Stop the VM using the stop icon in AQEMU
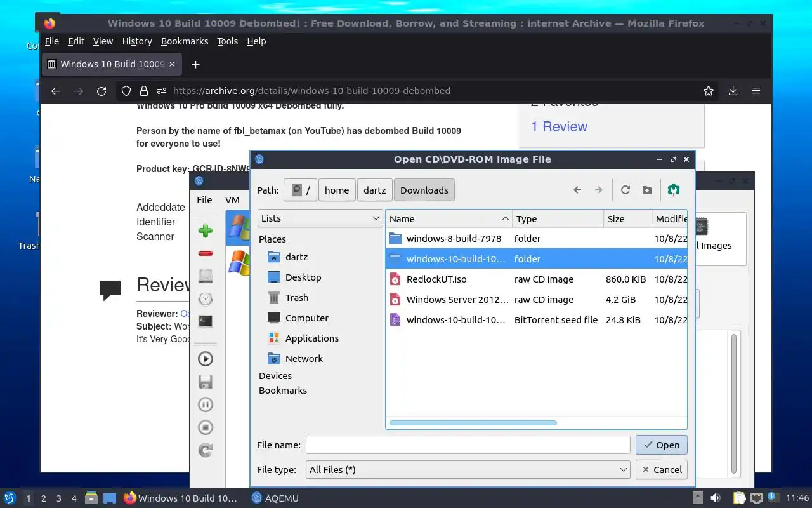This screenshot has height=508, width=812. (205, 427)
